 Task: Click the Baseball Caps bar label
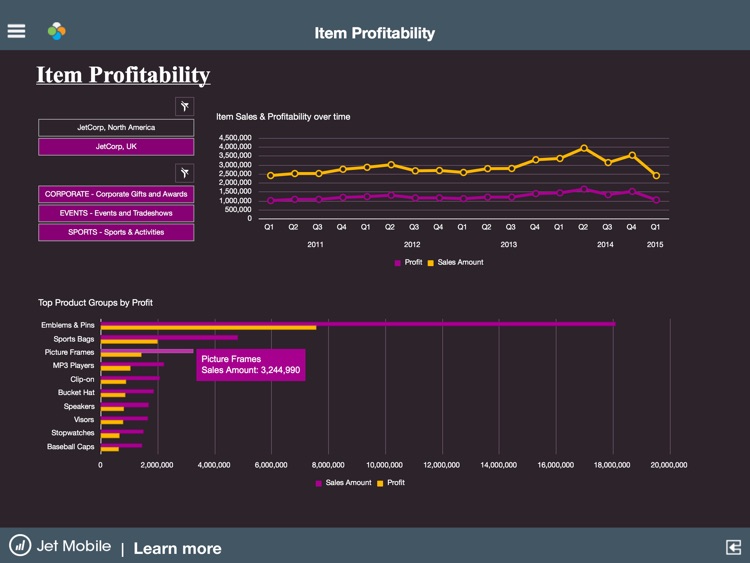[70, 446]
